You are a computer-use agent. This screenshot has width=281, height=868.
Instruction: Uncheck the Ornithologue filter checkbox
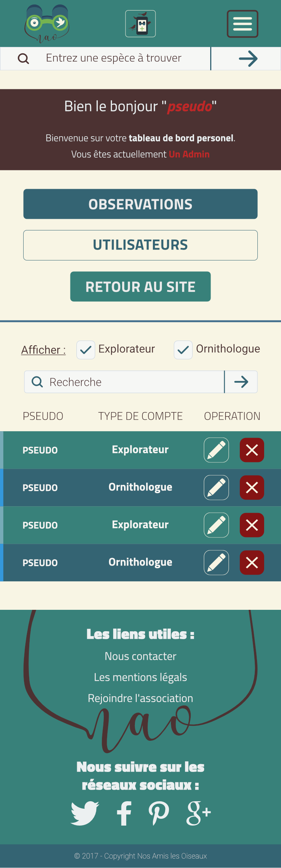[183, 350]
